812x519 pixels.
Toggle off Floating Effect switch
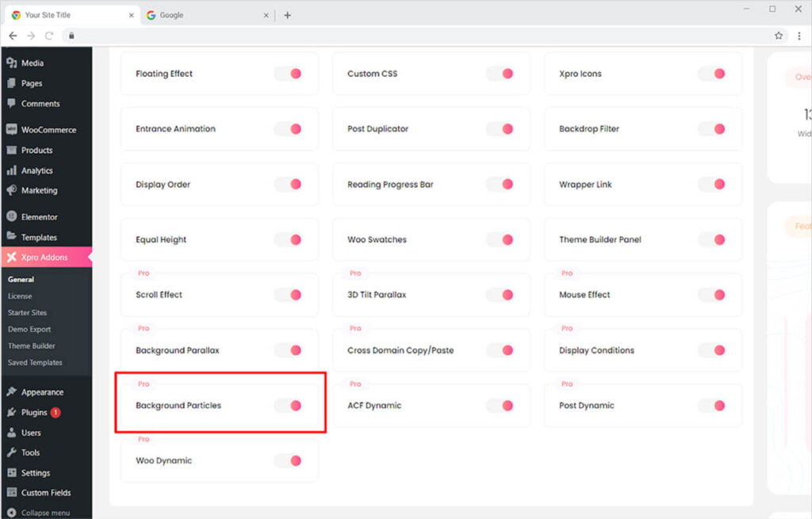289,74
